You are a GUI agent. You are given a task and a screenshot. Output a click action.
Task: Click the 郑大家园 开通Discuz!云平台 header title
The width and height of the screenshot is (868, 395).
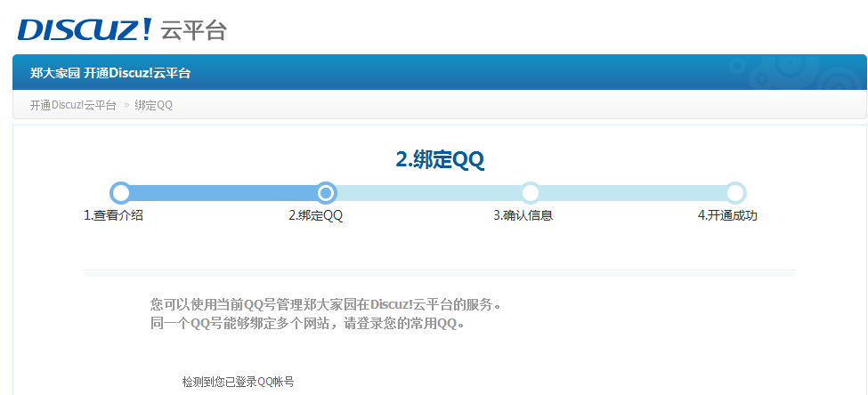[x=110, y=72]
